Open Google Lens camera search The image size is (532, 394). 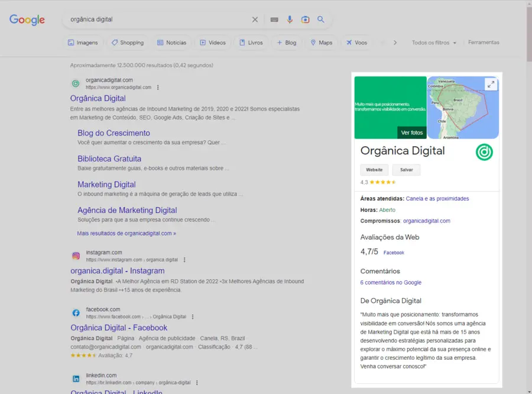305,19
